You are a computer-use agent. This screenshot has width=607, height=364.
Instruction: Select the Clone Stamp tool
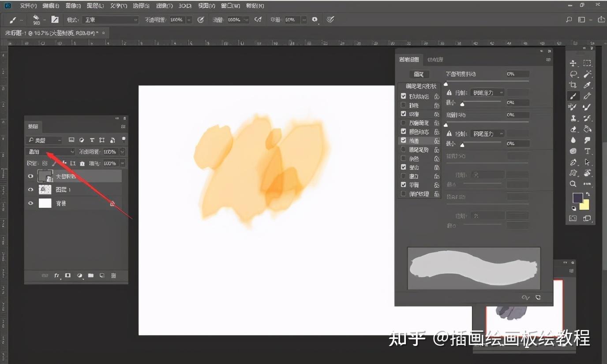pos(573,117)
